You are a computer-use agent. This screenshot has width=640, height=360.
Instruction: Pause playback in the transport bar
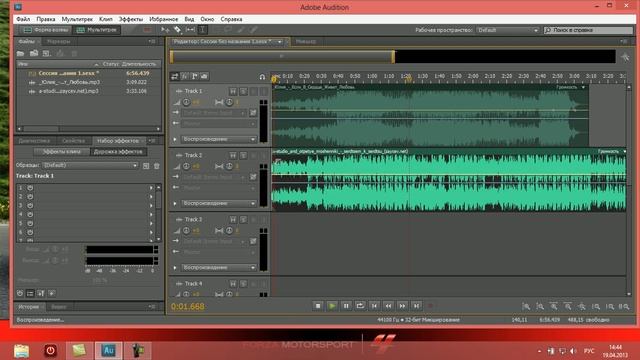(x=346, y=306)
